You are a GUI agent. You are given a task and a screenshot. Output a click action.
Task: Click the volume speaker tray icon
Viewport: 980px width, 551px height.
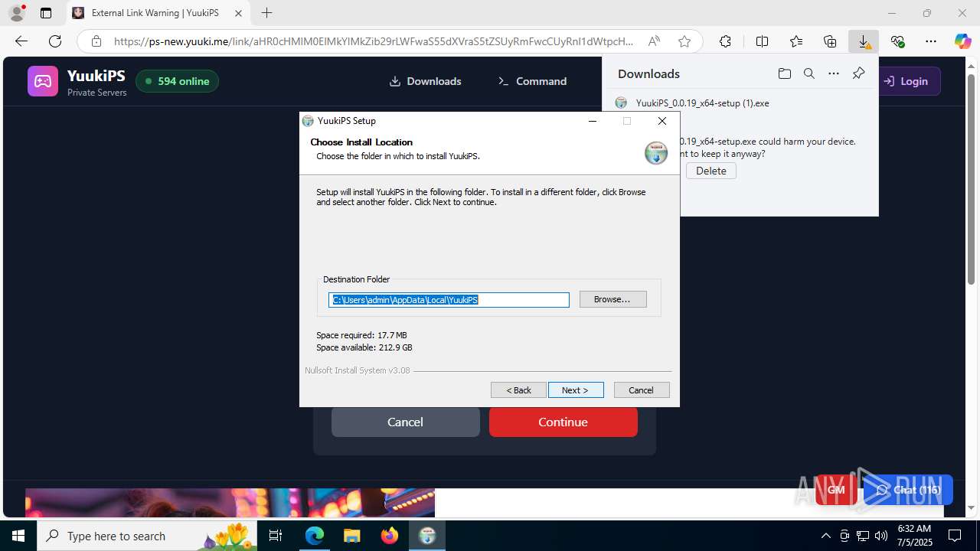881,536
